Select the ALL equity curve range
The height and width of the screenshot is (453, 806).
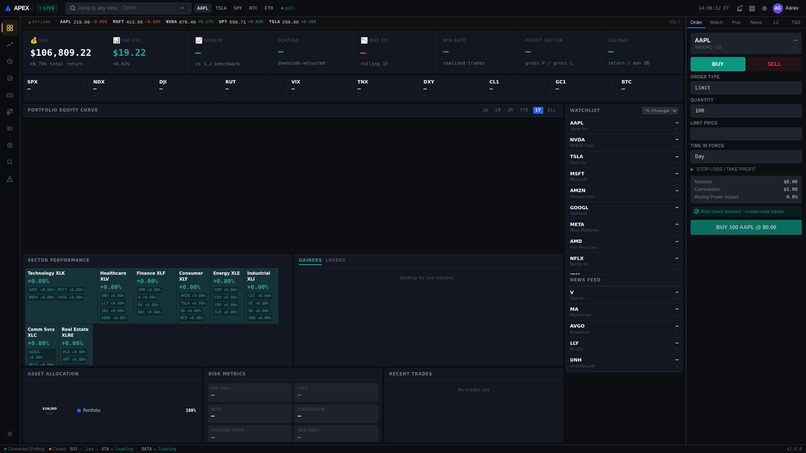point(552,110)
